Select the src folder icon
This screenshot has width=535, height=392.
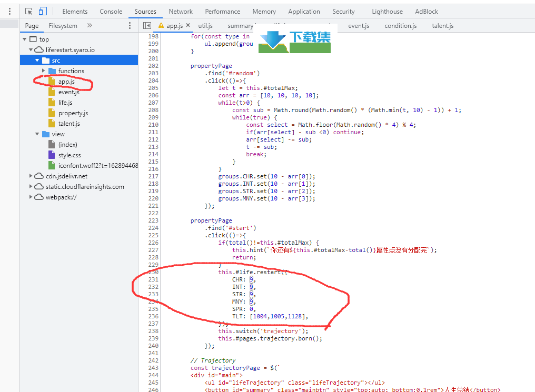point(46,61)
